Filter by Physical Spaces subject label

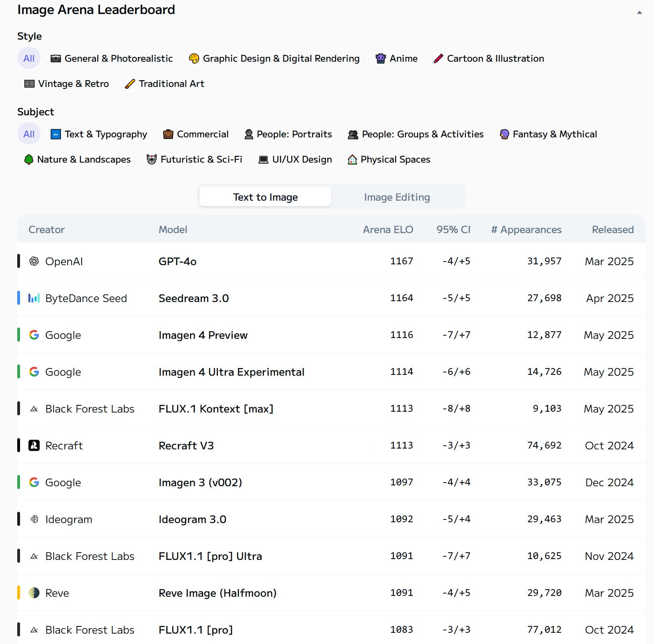[x=395, y=159]
